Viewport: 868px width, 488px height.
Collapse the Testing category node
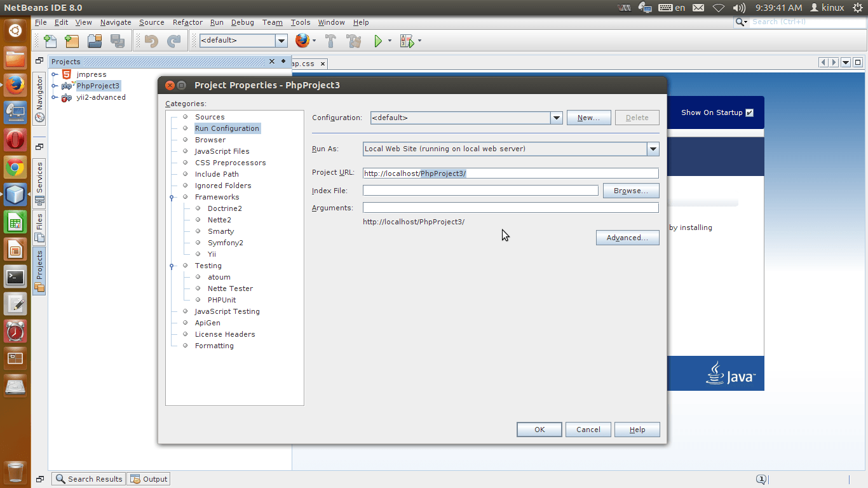point(172,266)
